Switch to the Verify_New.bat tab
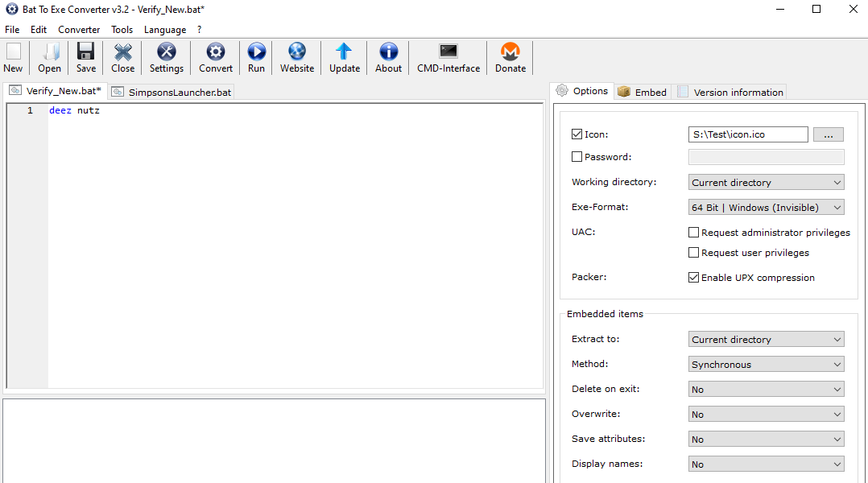 (x=56, y=91)
